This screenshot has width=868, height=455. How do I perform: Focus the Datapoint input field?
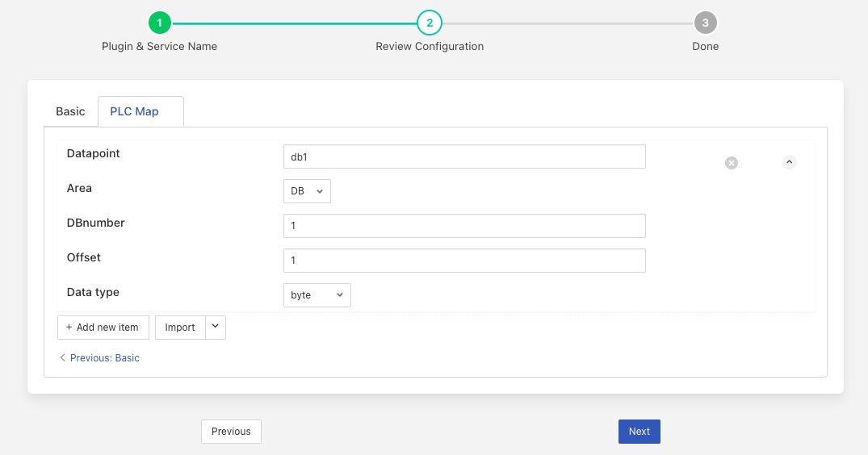click(x=464, y=157)
